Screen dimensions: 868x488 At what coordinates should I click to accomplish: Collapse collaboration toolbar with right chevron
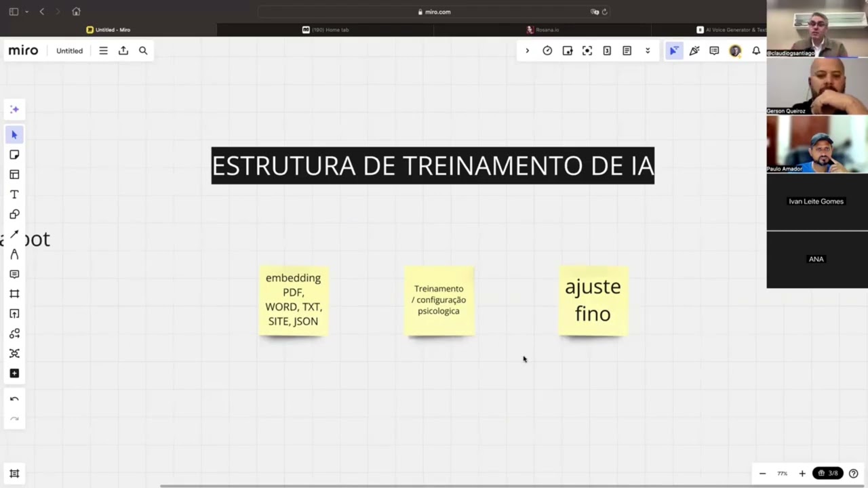click(x=527, y=51)
